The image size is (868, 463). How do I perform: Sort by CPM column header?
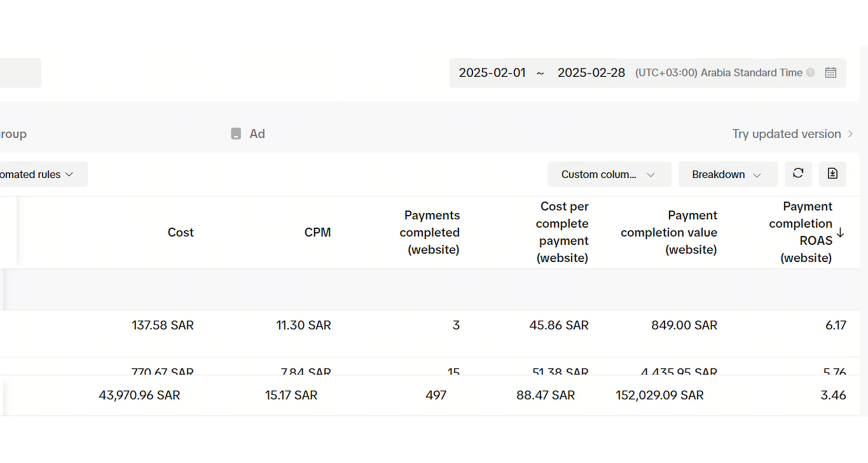point(317,232)
